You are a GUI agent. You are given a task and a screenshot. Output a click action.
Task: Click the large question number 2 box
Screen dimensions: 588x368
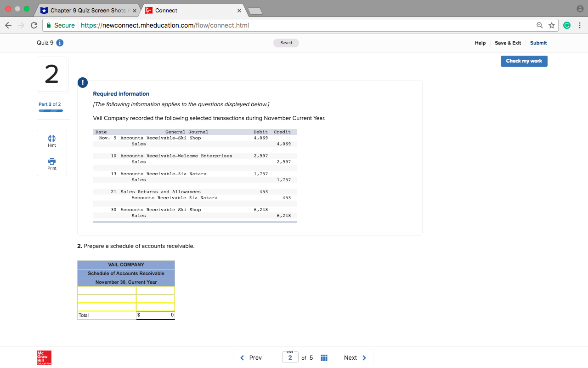click(52, 75)
